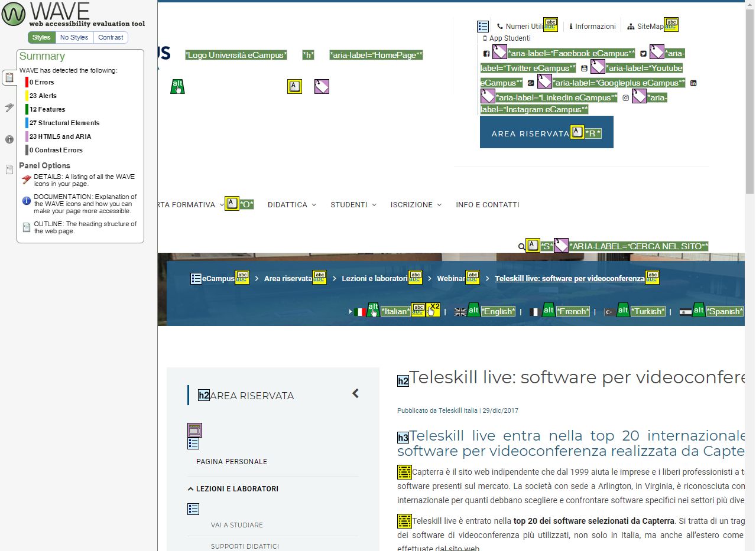The width and height of the screenshot is (756, 551).
Task: Switch WAVE view to No Styles
Action: pos(74,37)
